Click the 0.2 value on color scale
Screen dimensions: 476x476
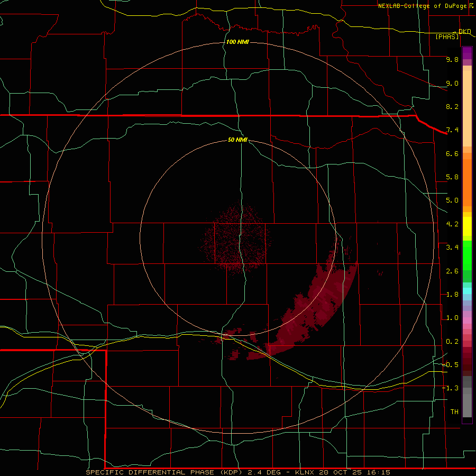(452, 342)
